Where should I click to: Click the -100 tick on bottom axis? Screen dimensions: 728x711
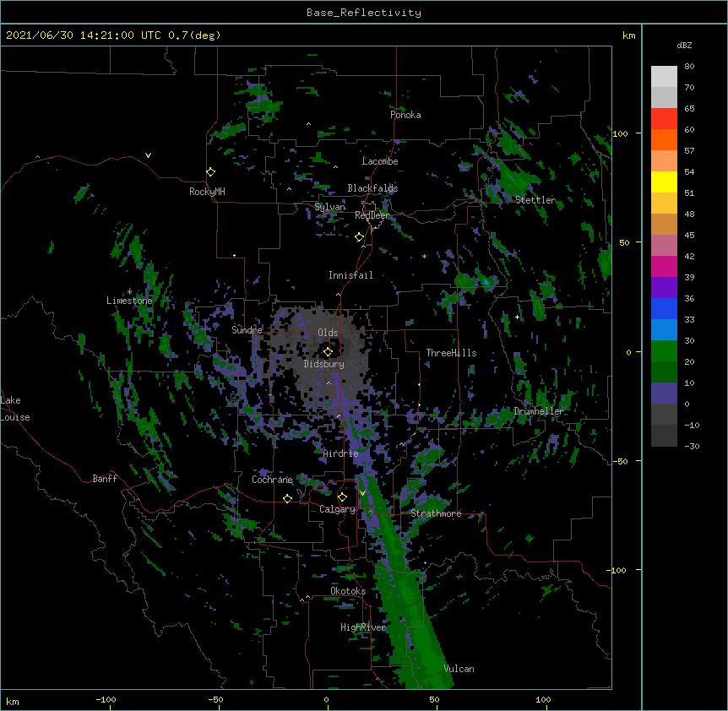pyautogui.click(x=106, y=699)
